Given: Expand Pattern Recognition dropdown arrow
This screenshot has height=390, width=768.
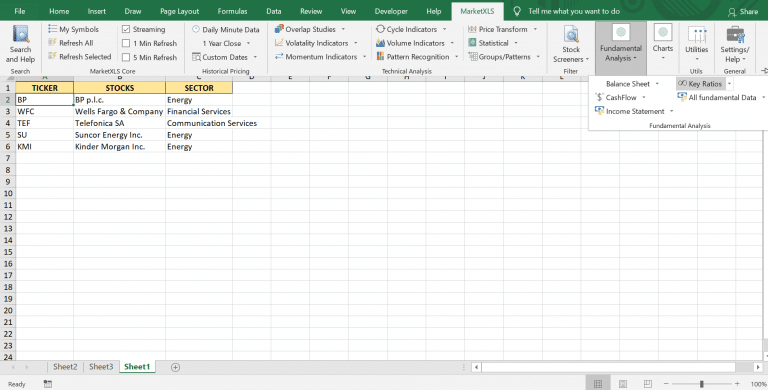Looking at the screenshot, I should click(x=456, y=57).
